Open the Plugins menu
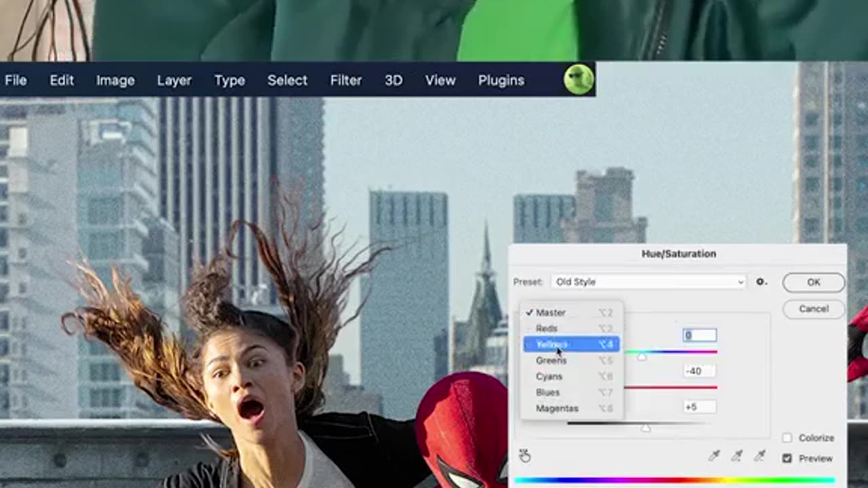This screenshot has height=488, width=868. (x=501, y=80)
